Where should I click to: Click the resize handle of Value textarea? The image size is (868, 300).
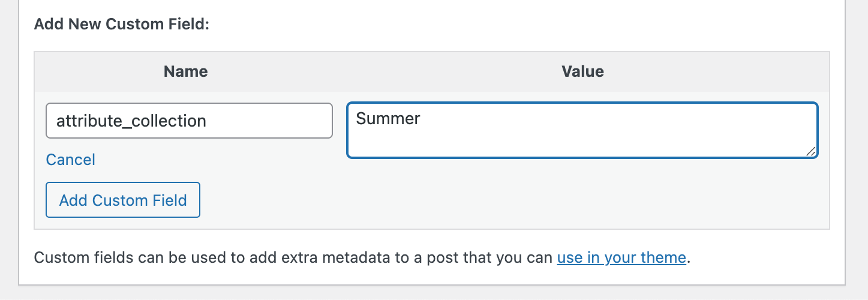coord(810,152)
